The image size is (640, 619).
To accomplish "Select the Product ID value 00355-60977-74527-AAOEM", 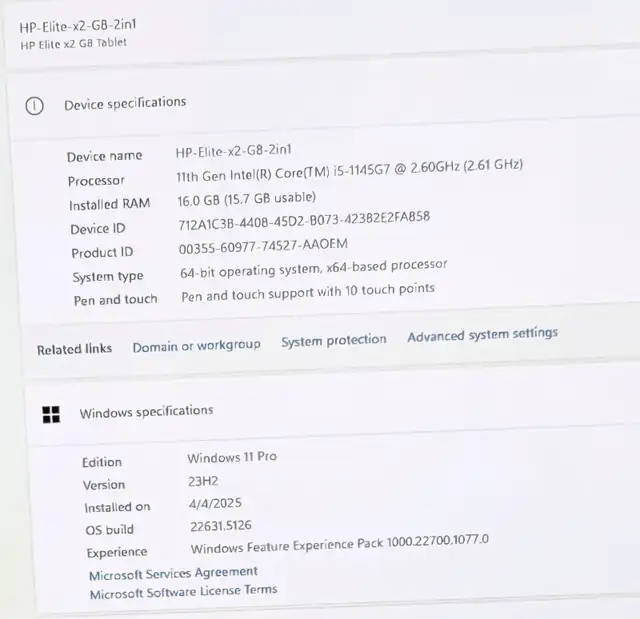I will click(263, 246).
